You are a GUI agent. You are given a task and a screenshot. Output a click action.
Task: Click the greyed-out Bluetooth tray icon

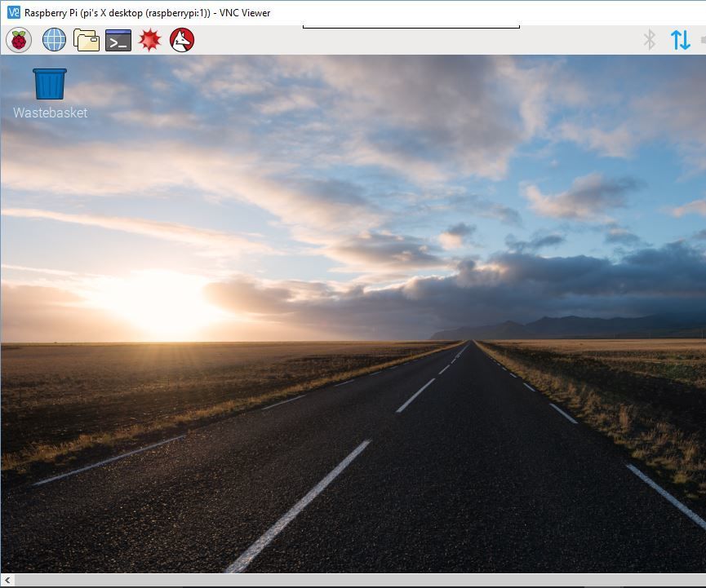pos(649,38)
